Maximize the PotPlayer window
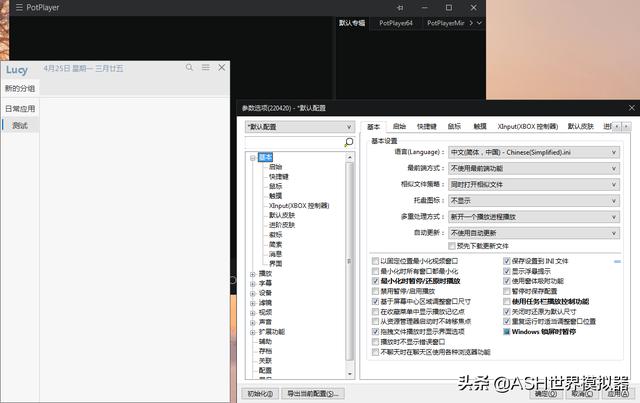 tap(449, 7)
